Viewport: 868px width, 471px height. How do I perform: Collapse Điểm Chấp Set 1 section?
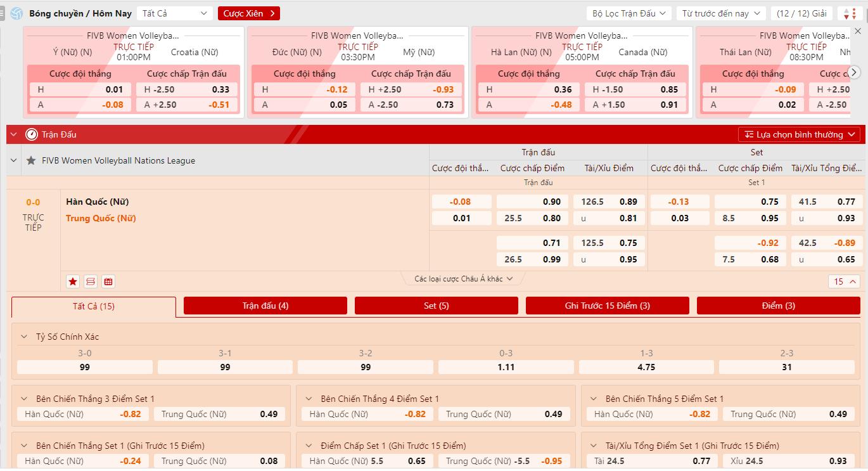pyautogui.click(x=309, y=446)
